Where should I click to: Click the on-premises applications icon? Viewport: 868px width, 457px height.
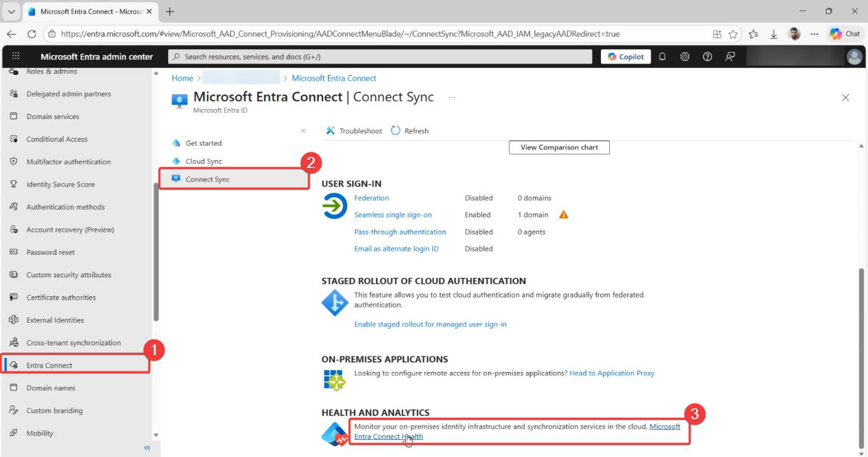tap(334, 380)
